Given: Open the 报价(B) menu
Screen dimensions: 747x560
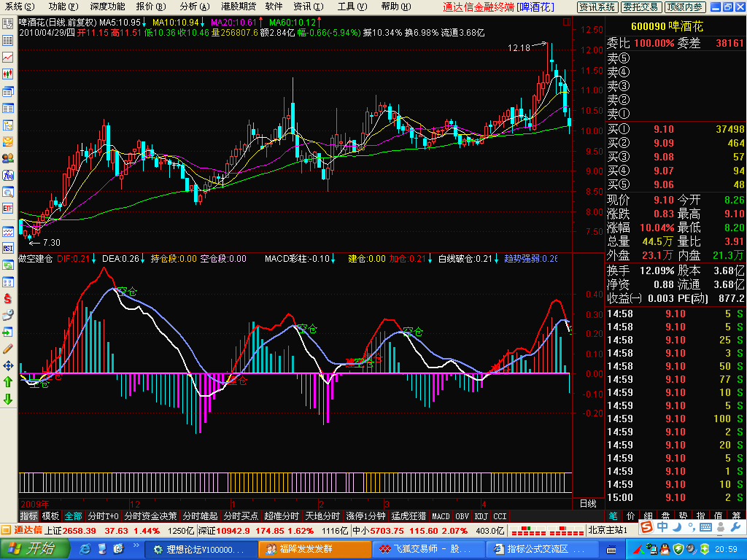Looking at the screenshot, I should [x=150, y=7].
